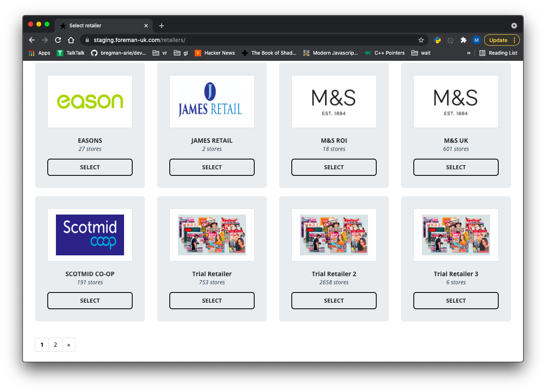This screenshot has height=392, width=546.
Task: Reload the current page
Action: pyautogui.click(x=58, y=40)
